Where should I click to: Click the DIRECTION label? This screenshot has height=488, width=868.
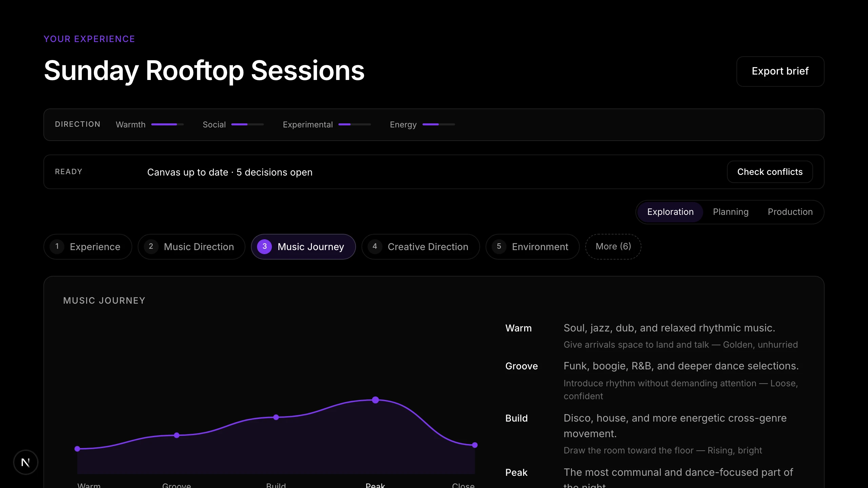[78, 124]
